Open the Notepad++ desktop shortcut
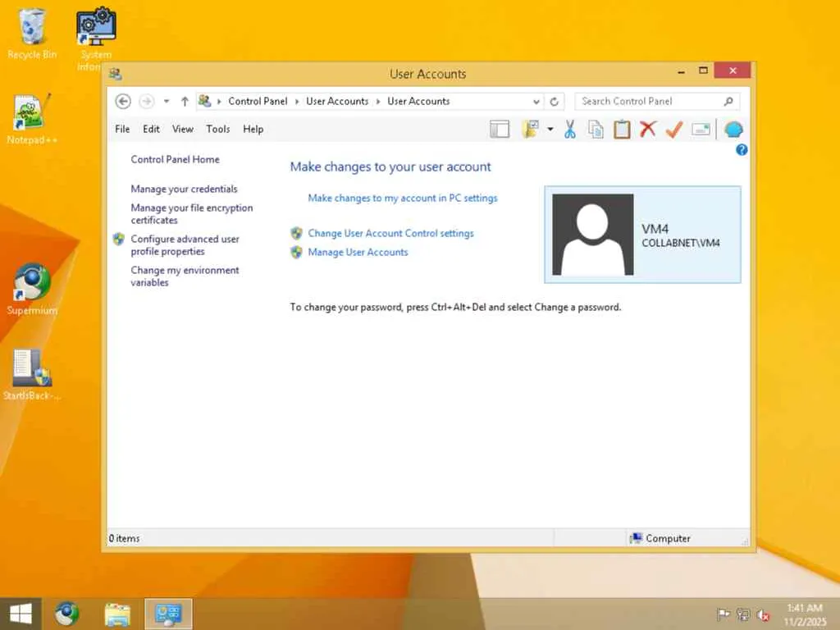This screenshot has height=630, width=840. click(x=32, y=119)
